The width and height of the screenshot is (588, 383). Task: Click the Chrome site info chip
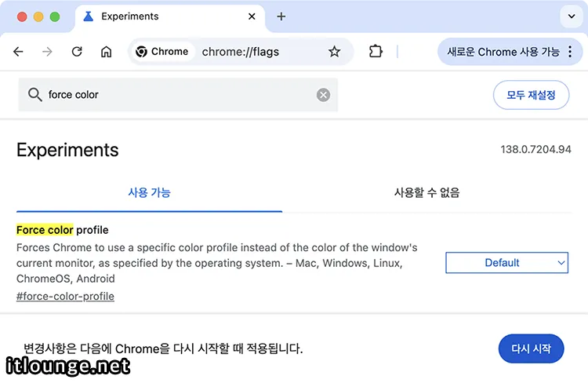162,52
